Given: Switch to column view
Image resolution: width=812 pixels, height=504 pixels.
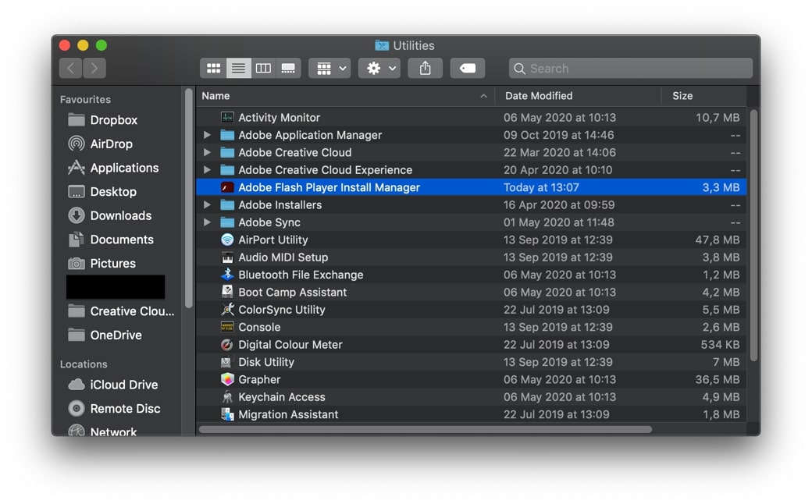Looking at the screenshot, I should [x=263, y=68].
